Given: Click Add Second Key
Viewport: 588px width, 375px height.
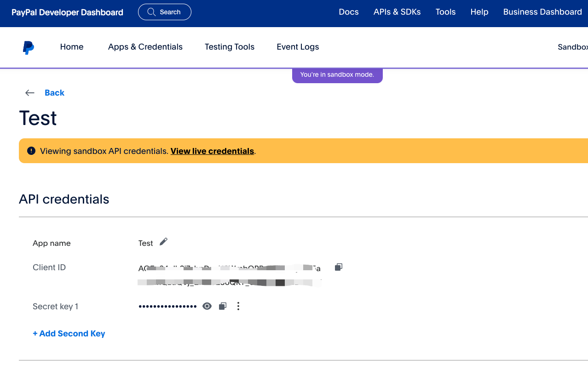Looking at the screenshot, I should (x=69, y=334).
